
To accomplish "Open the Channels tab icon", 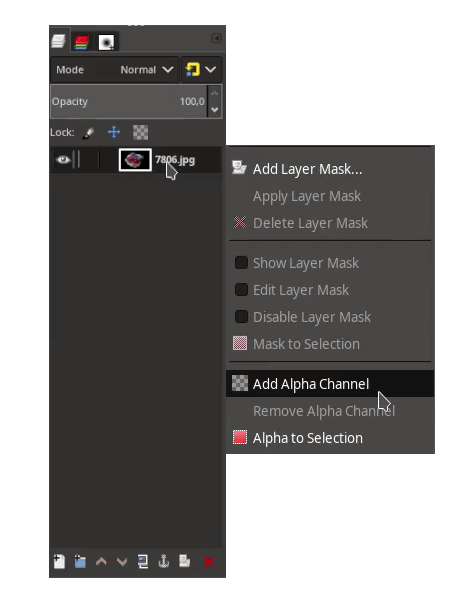I will tap(82, 42).
